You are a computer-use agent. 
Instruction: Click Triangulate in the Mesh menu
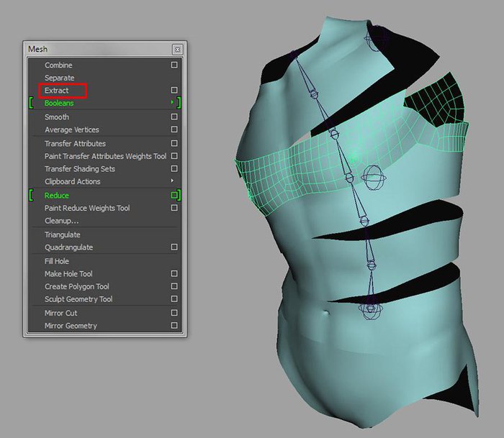pos(63,234)
